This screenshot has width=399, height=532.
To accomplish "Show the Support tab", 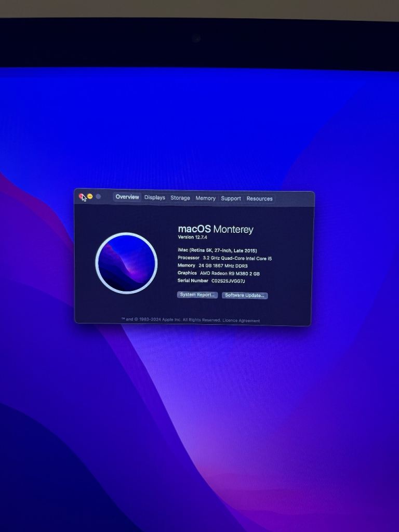I will (x=231, y=198).
